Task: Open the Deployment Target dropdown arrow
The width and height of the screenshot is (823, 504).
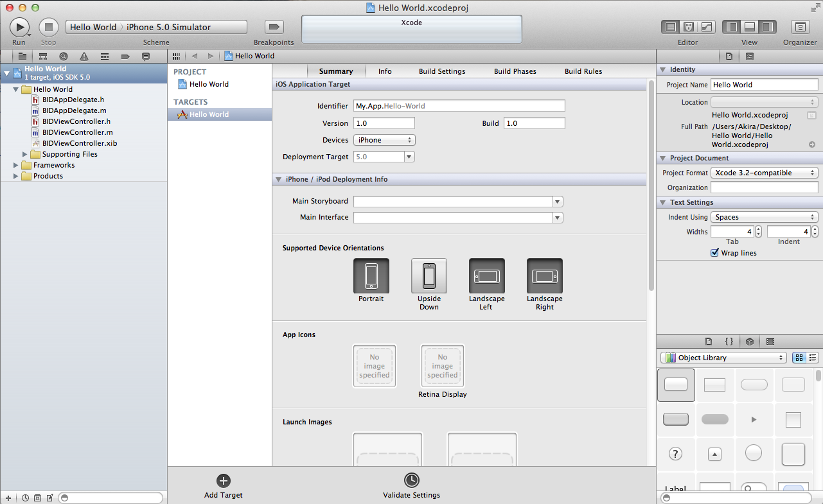Action: pos(409,157)
